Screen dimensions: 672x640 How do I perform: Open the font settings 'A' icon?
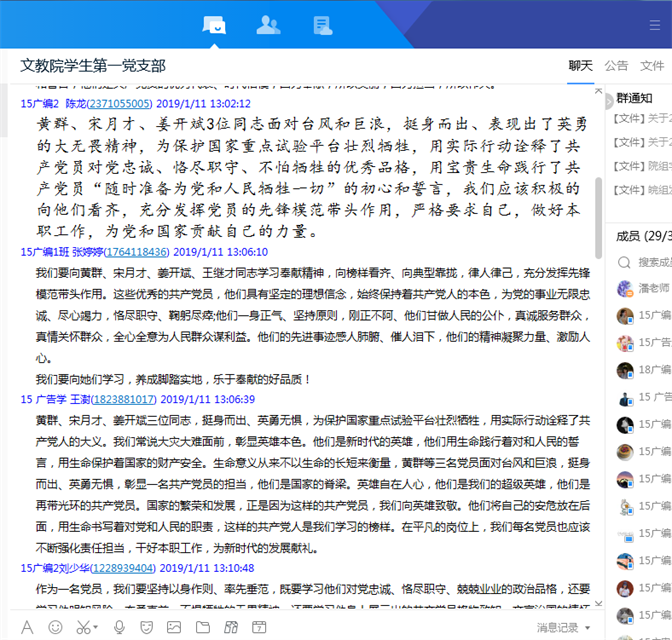coord(27,627)
